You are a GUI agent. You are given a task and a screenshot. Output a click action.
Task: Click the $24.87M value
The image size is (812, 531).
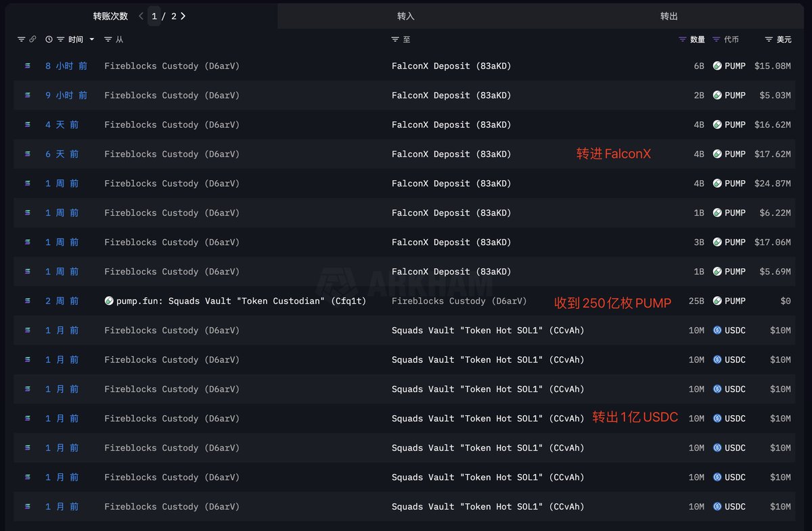(773, 184)
